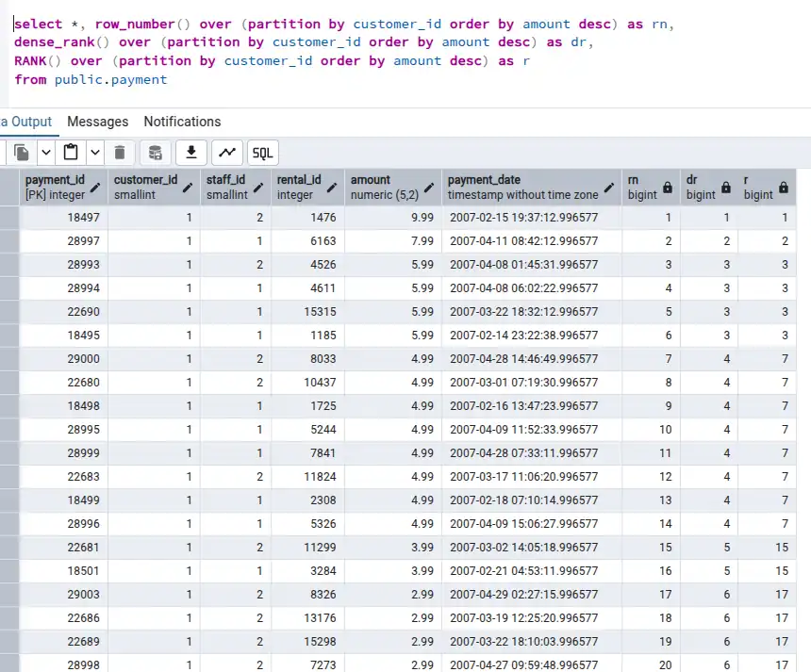
Task: Switch to the Data Output tab
Action: pyautogui.click(x=27, y=122)
